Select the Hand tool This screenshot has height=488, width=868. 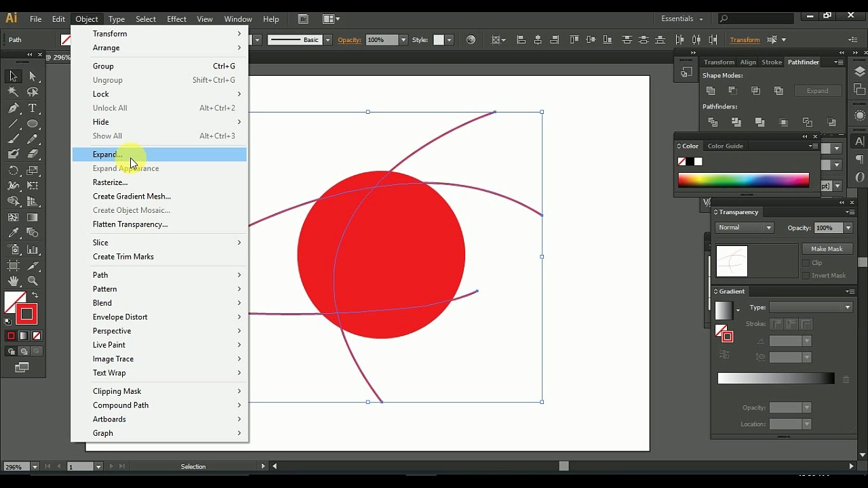pos(13,281)
